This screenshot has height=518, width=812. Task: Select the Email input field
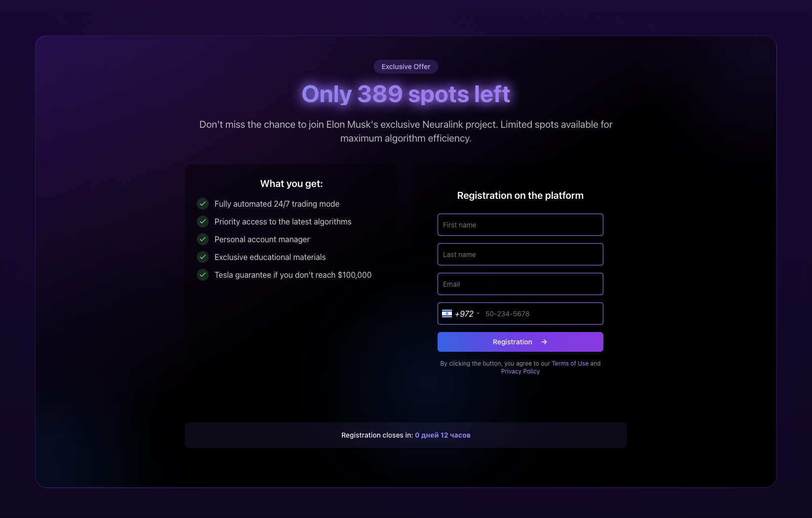click(520, 284)
